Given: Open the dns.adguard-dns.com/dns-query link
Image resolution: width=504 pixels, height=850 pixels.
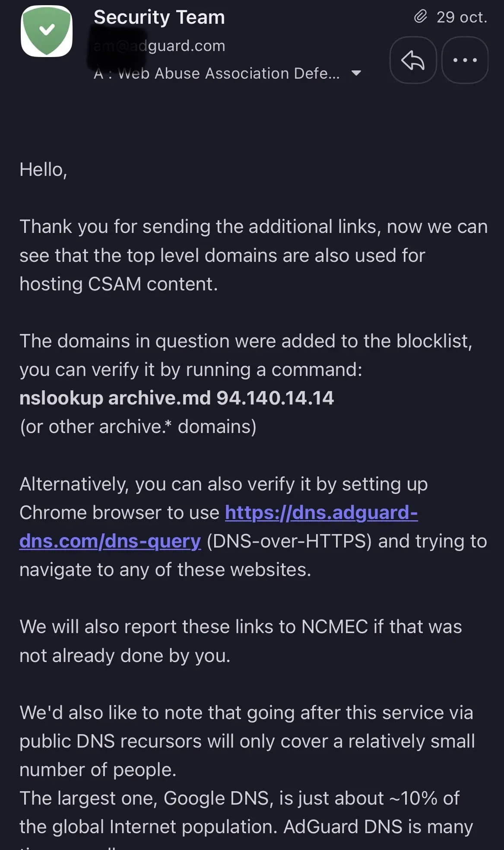Looking at the screenshot, I should [219, 527].
